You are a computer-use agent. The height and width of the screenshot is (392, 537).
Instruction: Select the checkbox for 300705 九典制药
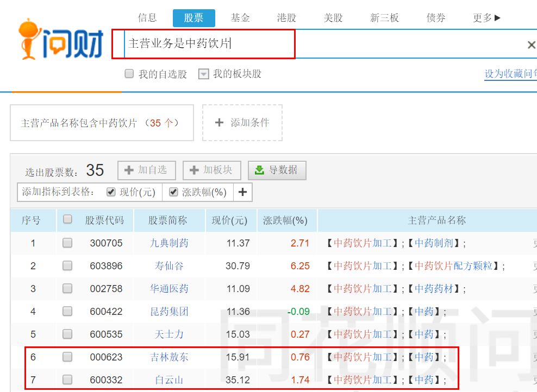click(67, 243)
